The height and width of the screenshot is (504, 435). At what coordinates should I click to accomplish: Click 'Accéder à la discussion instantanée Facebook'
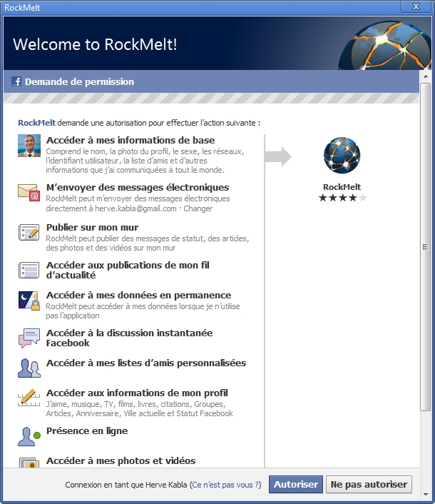(129, 338)
